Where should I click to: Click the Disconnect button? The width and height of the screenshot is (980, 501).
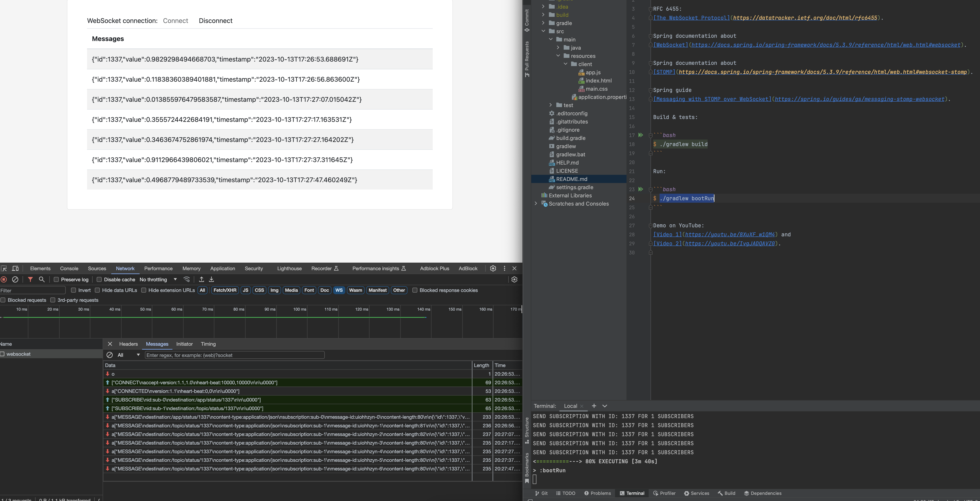click(215, 21)
